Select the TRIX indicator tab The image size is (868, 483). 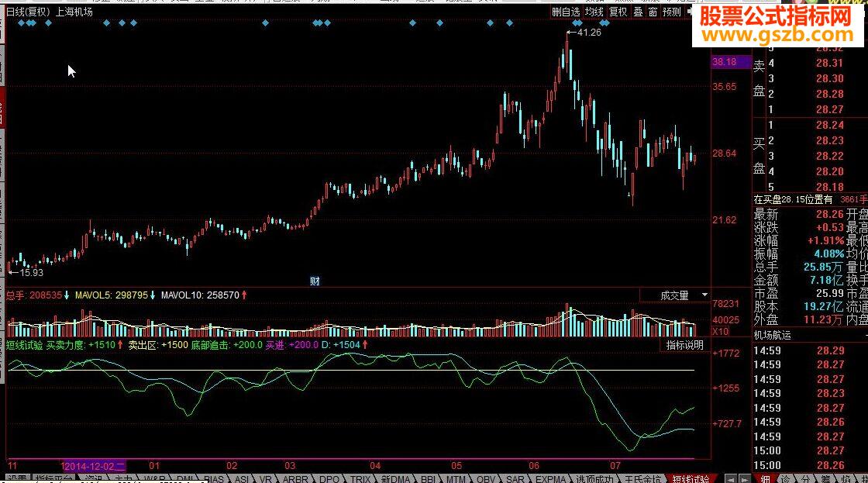[x=360, y=478]
